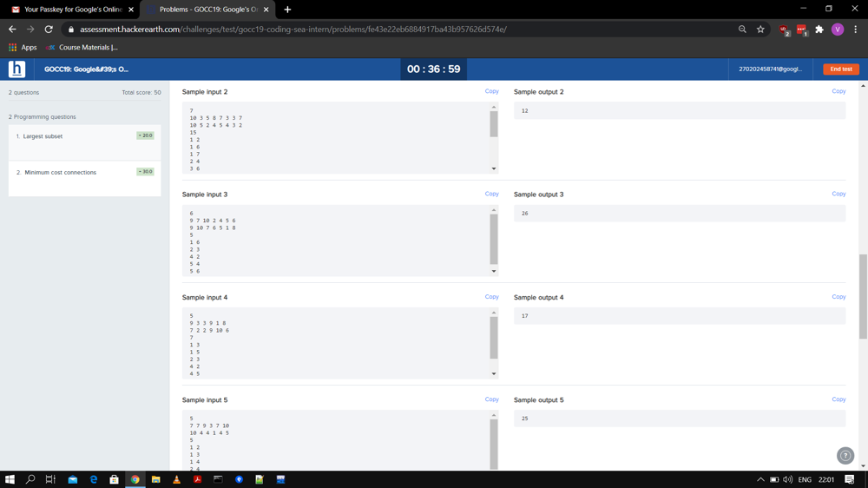The height and width of the screenshot is (488, 868).
Task: Close the Problems - GOCC19 tab
Action: pyautogui.click(x=266, y=10)
